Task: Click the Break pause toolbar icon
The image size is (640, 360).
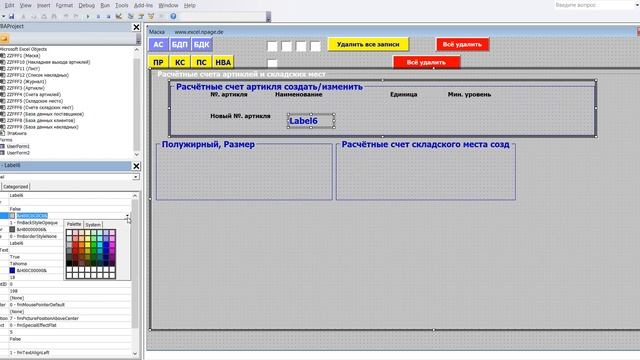Action: pos(98,16)
